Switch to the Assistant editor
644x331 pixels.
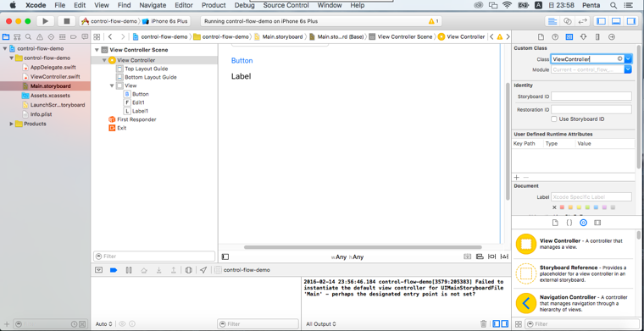pyautogui.click(x=567, y=21)
